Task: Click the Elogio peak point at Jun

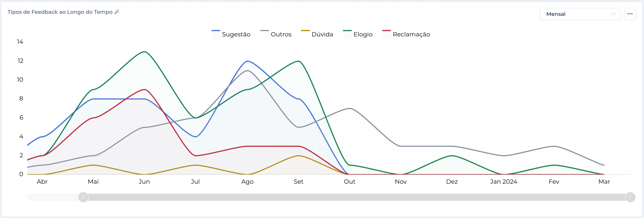Action: pyautogui.click(x=144, y=52)
